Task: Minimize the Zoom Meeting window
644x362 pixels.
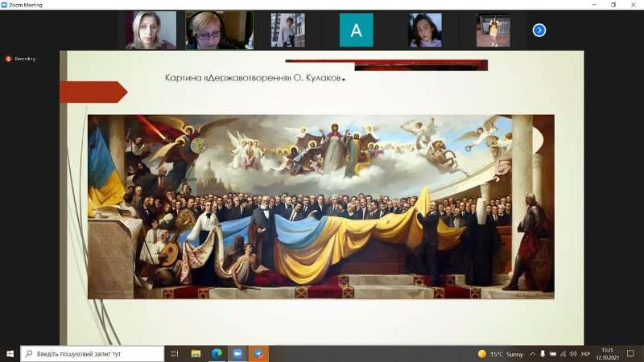Action: (594, 5)
